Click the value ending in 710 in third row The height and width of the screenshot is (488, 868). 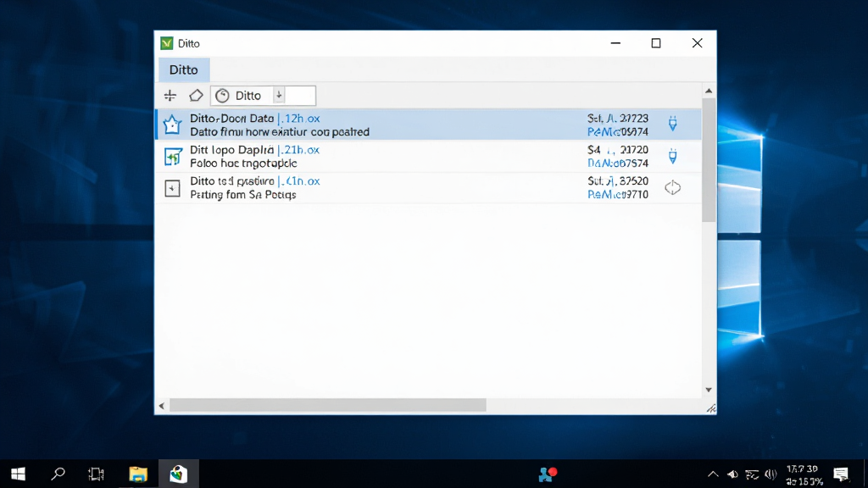pyautogui.click(x=618, y=195)
